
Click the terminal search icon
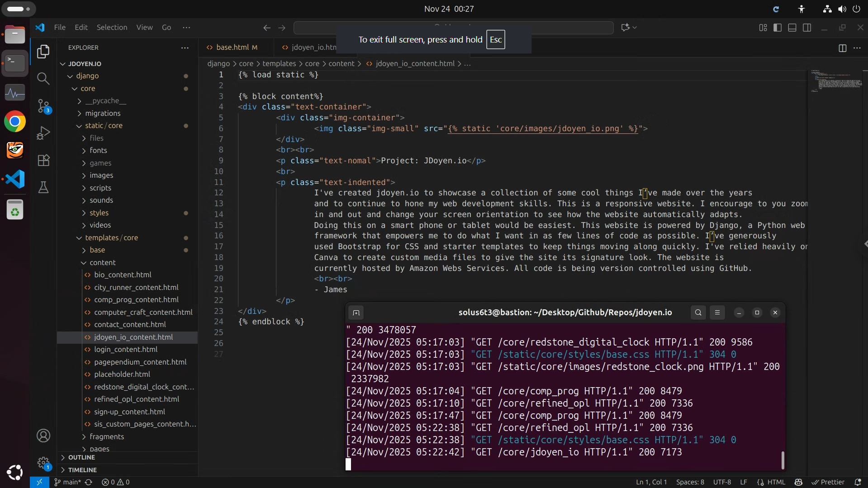coord(698,313)
